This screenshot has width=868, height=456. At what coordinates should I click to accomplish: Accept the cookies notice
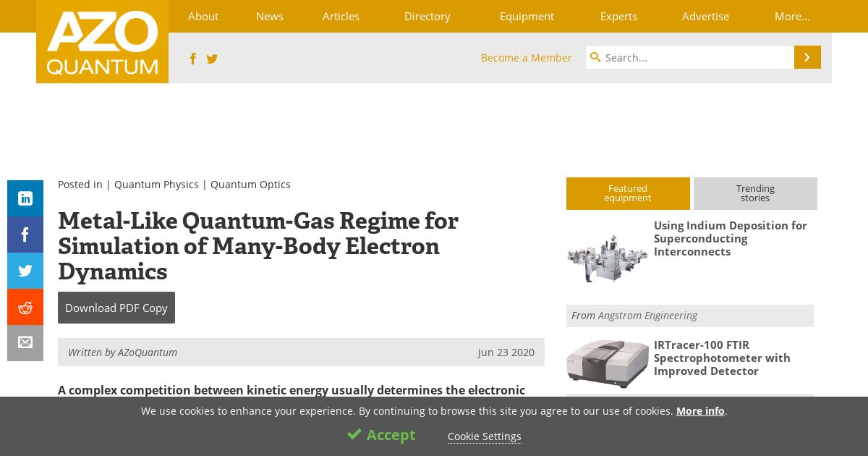[x=381, y=435]
